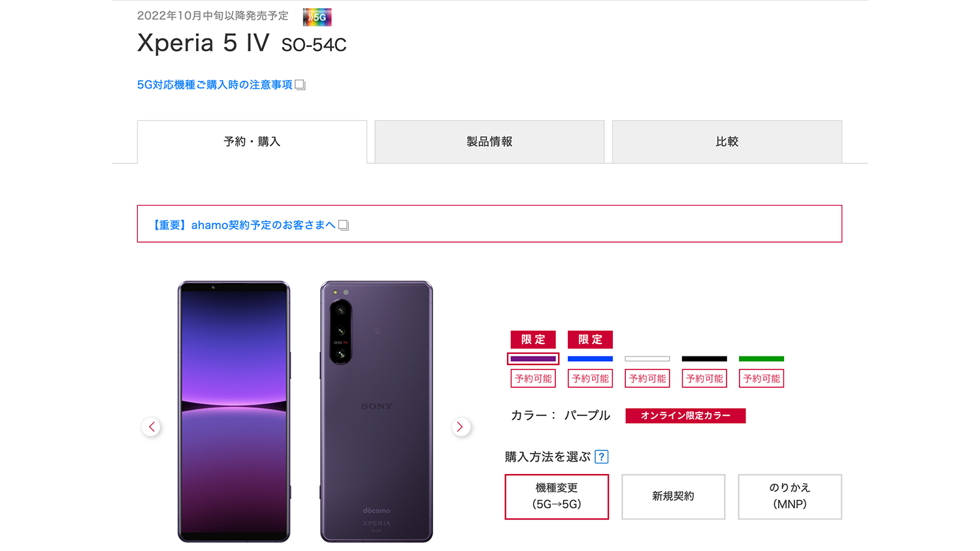Switch to the 製品情報 tab
980x551 pixels.
(x=489, y=142)
